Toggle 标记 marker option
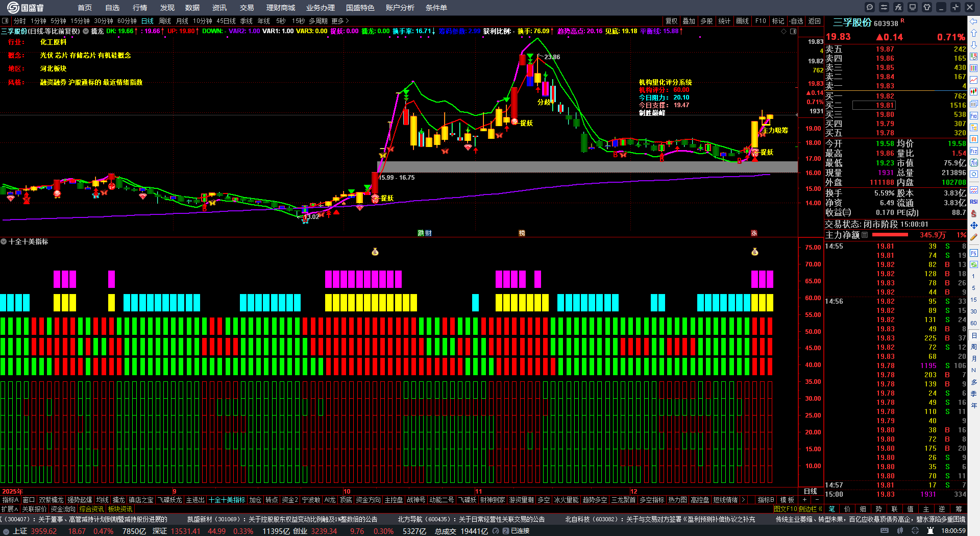 coord(778,21)
